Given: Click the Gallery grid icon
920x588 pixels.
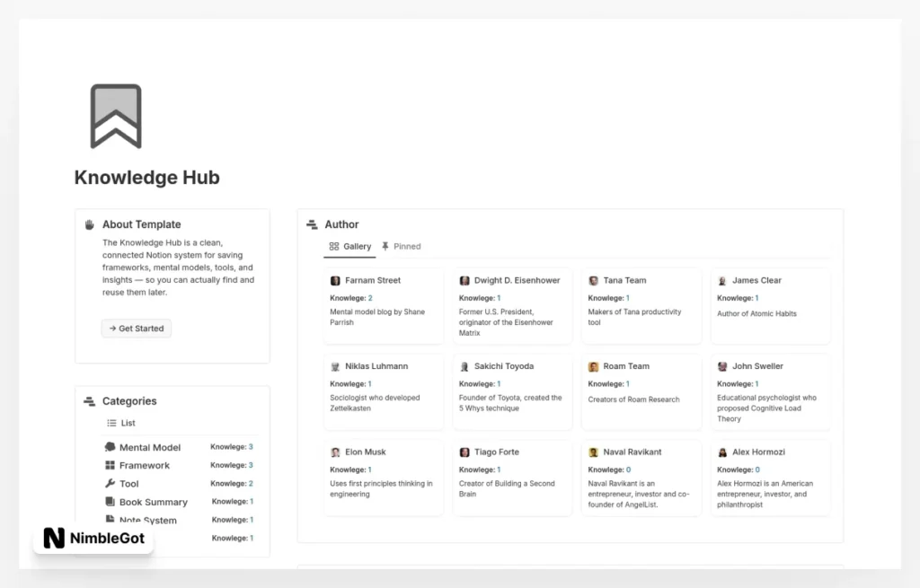Looking at the screenshot, I should tap(333, 246).
